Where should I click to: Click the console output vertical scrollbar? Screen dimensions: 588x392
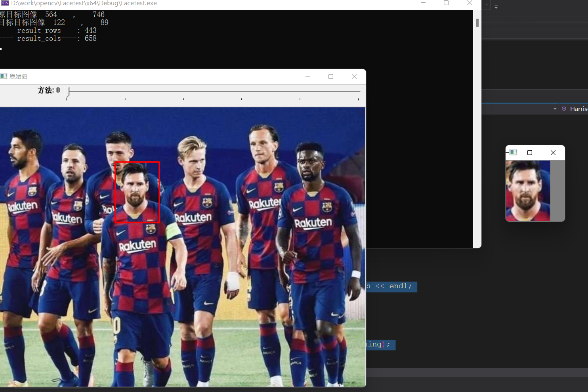(x=477, y=22)
